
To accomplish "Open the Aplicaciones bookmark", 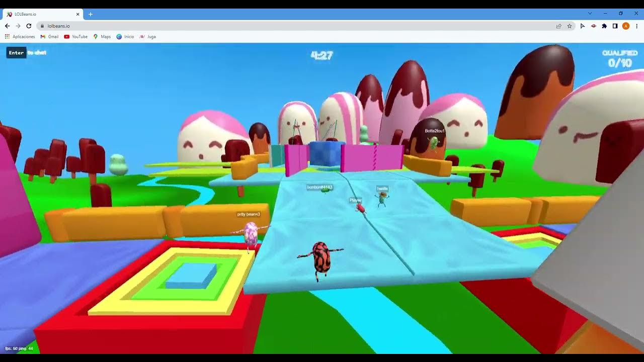I will pos(20,37).
